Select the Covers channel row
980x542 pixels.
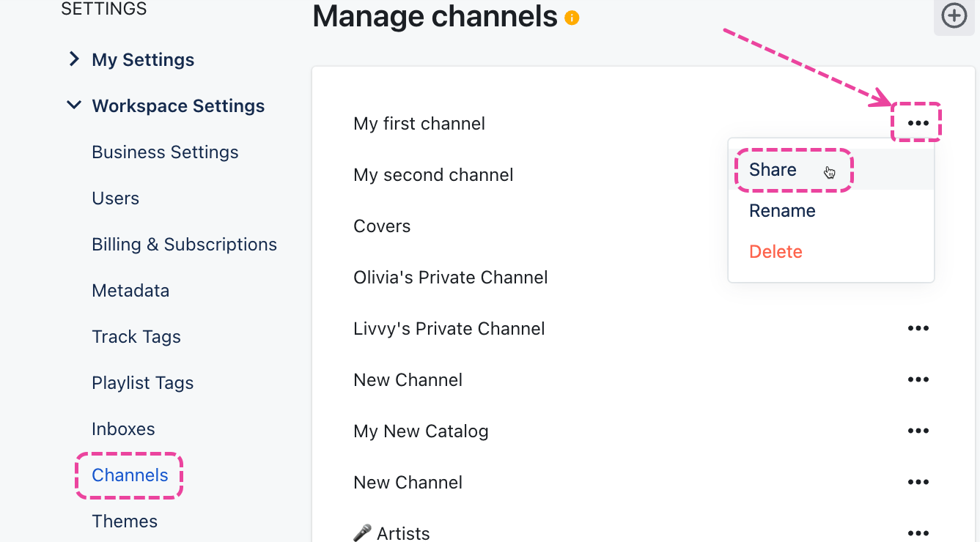(x=382, y=226)
